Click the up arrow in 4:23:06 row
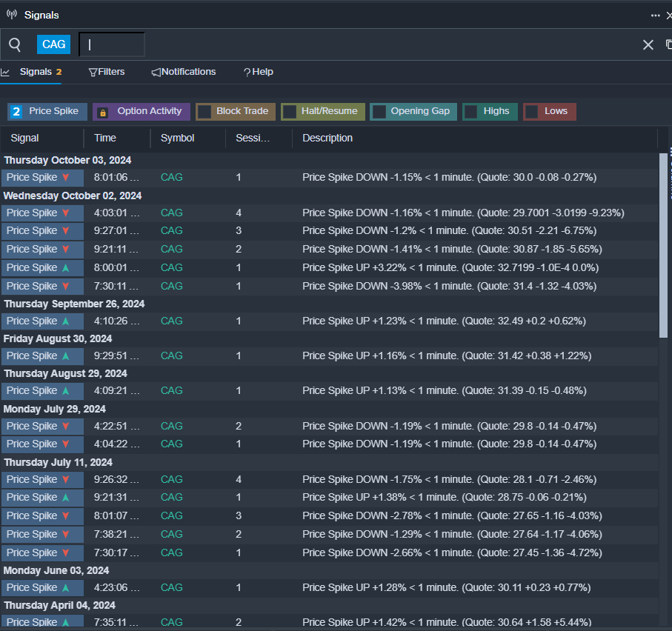Viewport: 672px width, 631px height. click(x=66, y=588)
